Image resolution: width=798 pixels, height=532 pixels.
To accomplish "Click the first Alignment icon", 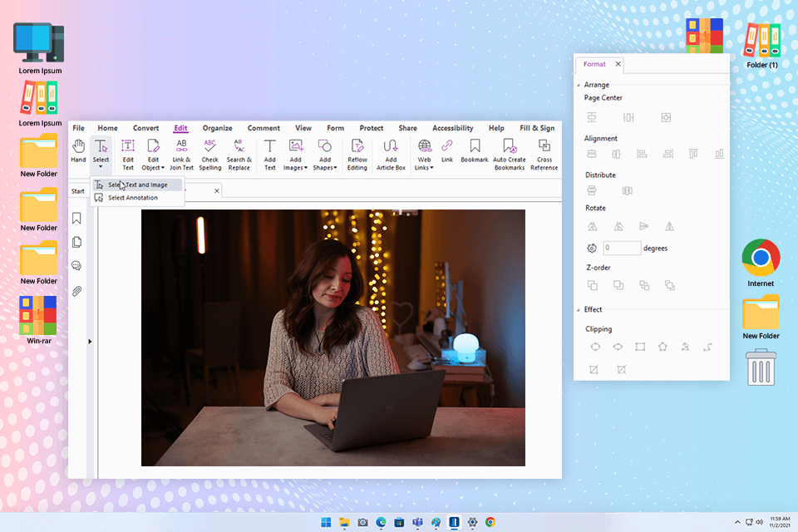I will coord(592,154).
